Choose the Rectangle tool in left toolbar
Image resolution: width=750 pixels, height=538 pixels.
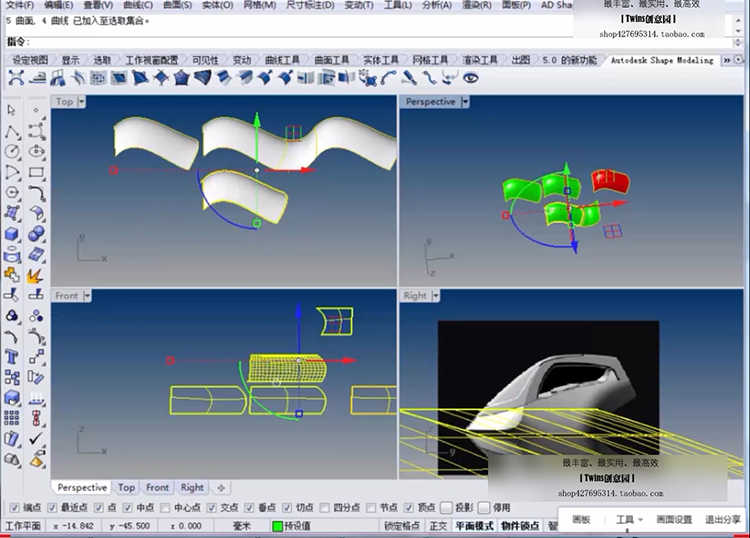[x=37, y=171]
